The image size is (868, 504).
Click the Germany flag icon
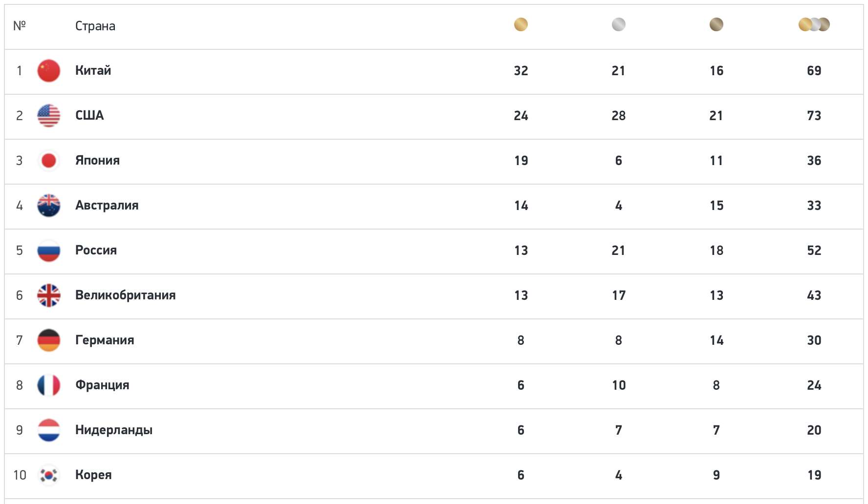(49, 340)
